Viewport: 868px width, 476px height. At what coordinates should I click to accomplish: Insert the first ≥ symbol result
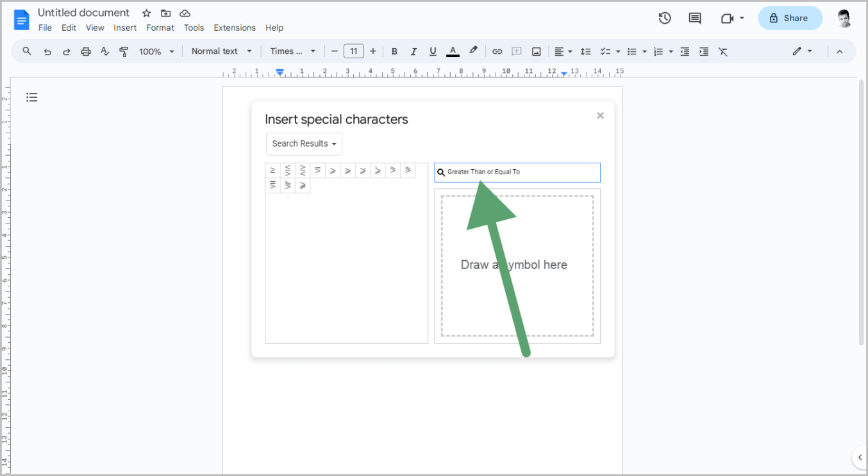272,170
